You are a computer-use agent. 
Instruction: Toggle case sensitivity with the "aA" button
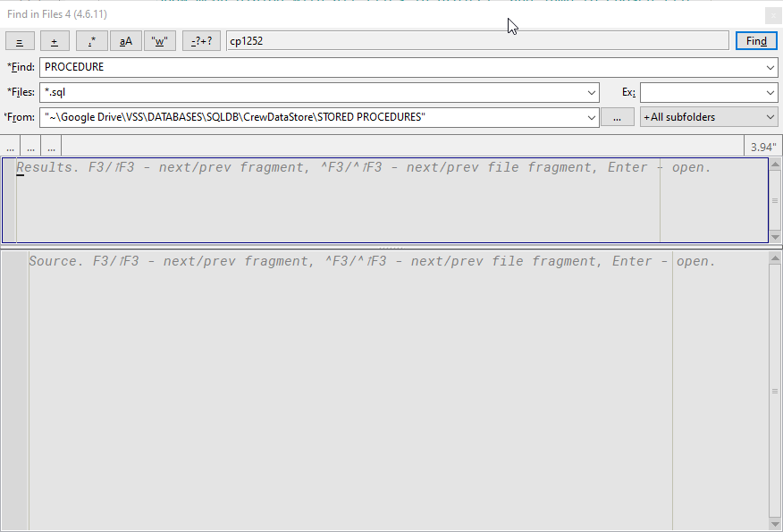point(125,40)
